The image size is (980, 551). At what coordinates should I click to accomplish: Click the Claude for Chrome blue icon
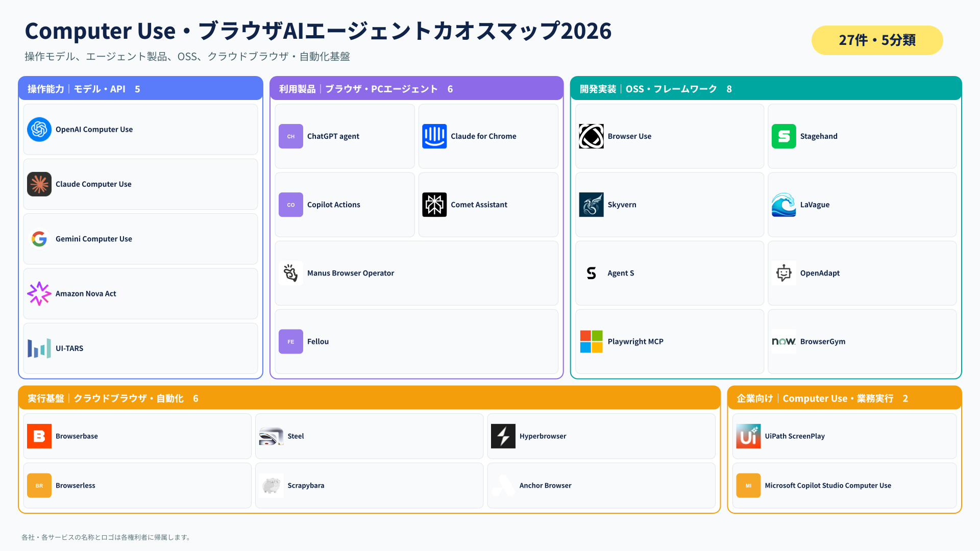click(x=434, y=136)
